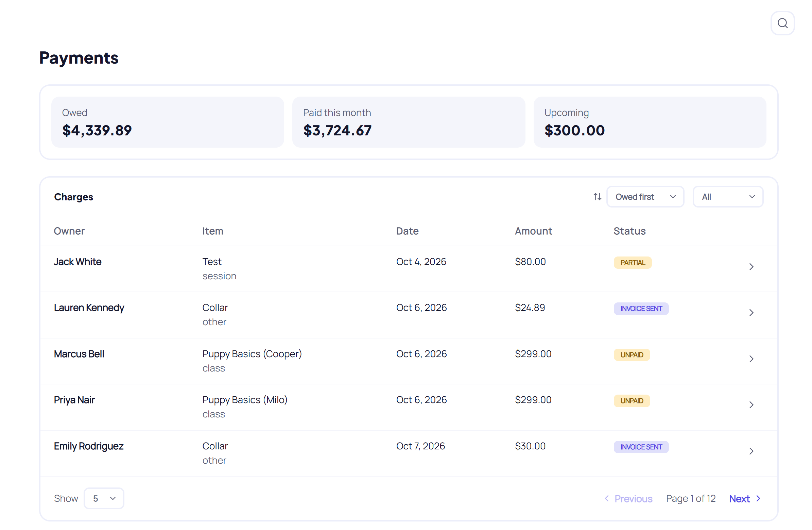Open Emily Rodriguez row chevron

pyautogui.click(x=751, y=451)
